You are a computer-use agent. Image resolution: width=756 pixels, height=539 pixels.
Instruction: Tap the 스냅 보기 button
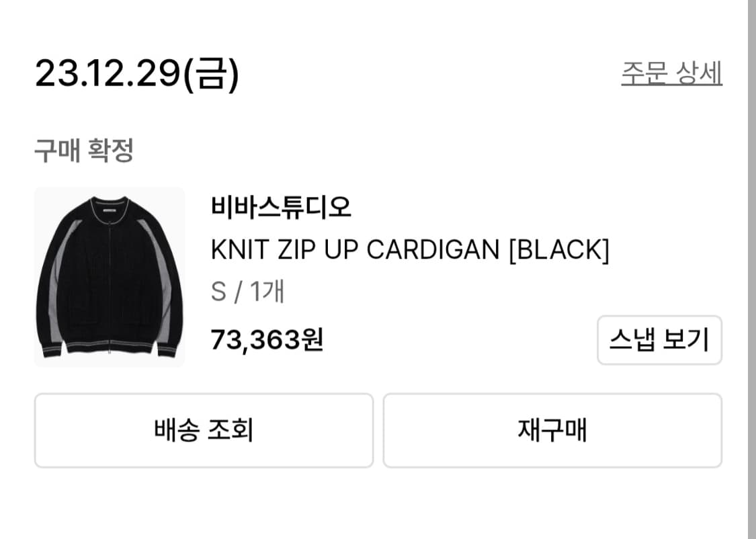(660, 340)
